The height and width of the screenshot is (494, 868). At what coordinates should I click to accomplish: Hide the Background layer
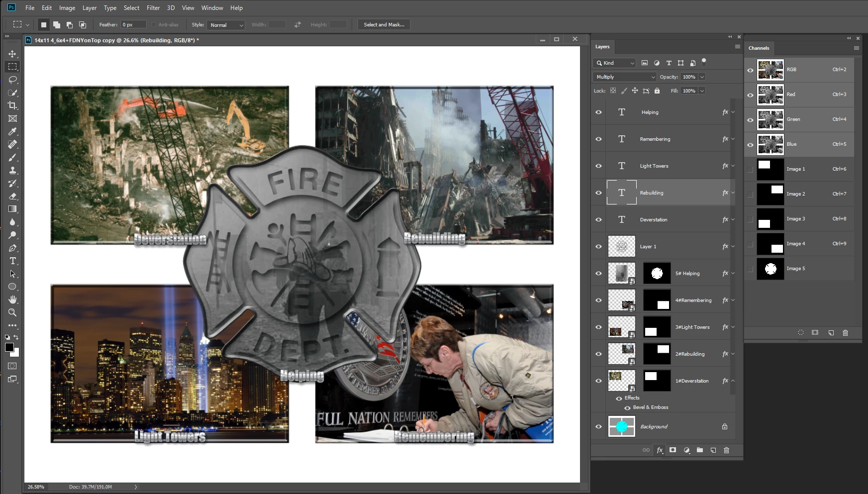[599, 427]
